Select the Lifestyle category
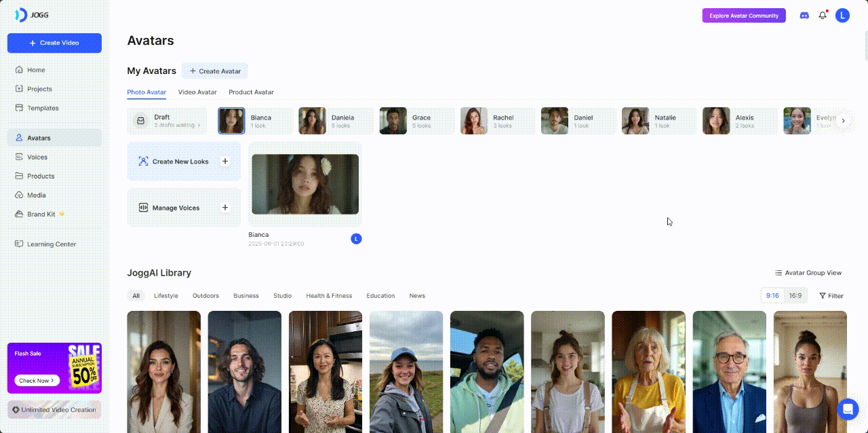 [166, 296]
